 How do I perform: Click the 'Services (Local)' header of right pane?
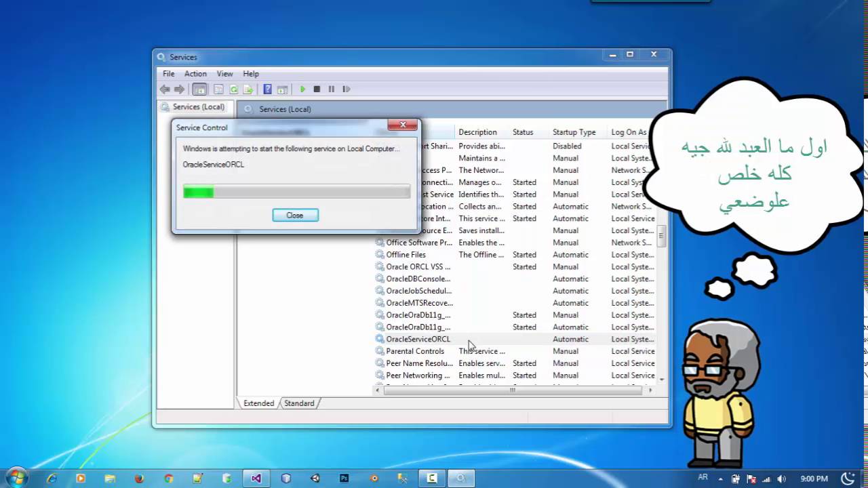click(x=285, y=109)
